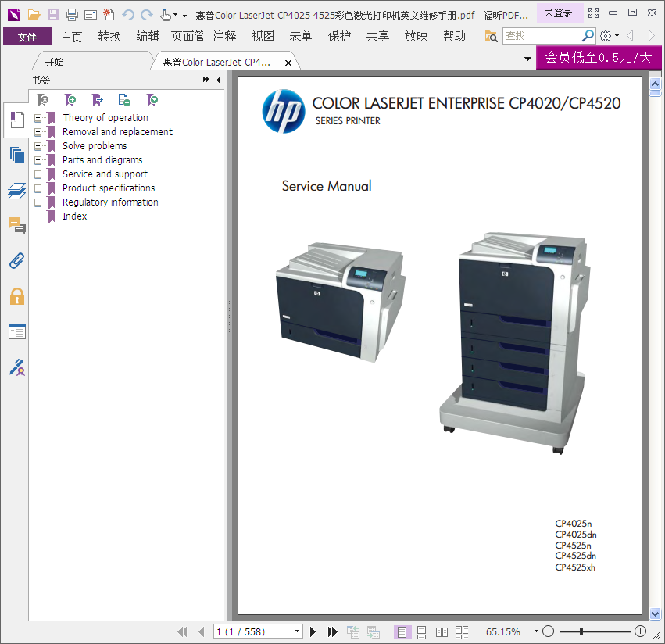Enable single page view mode
The height and width of the screenshot is (644, 665).
pos(402,632)
